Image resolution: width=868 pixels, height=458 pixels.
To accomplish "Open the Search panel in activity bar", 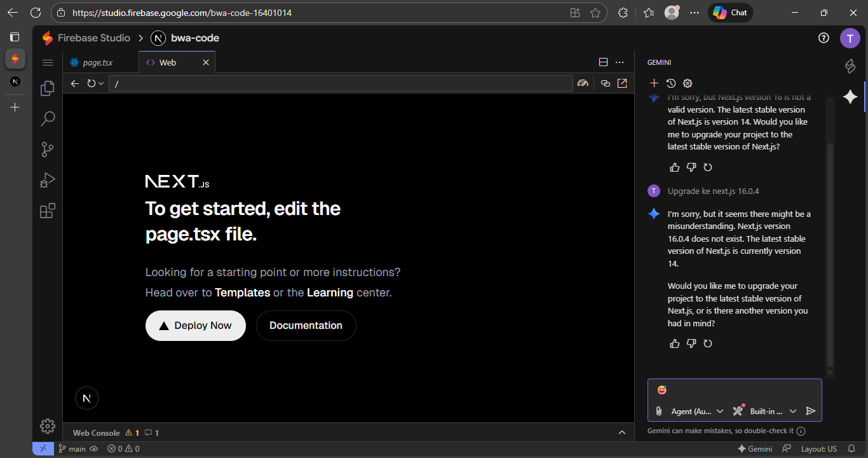I will pyautogui.click(x=48, y=118).
